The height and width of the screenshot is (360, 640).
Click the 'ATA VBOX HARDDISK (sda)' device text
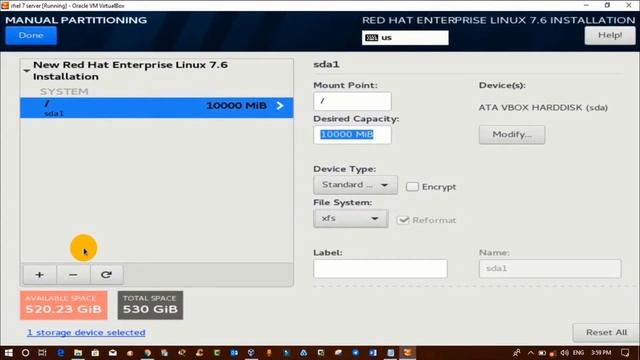click(x=543, y=108)
